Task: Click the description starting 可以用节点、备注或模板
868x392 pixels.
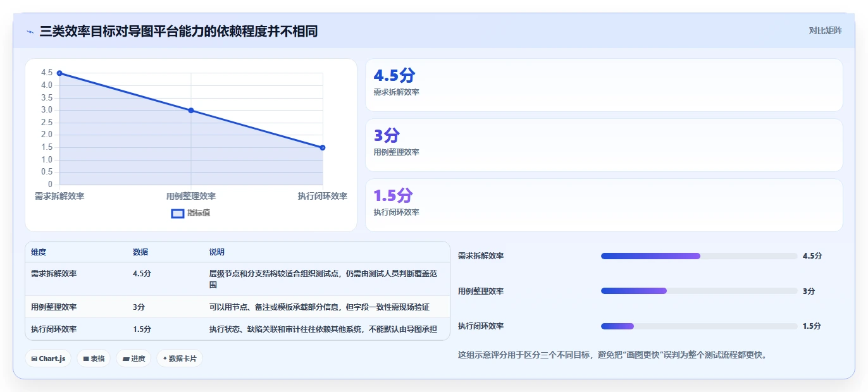Action: 319,307
